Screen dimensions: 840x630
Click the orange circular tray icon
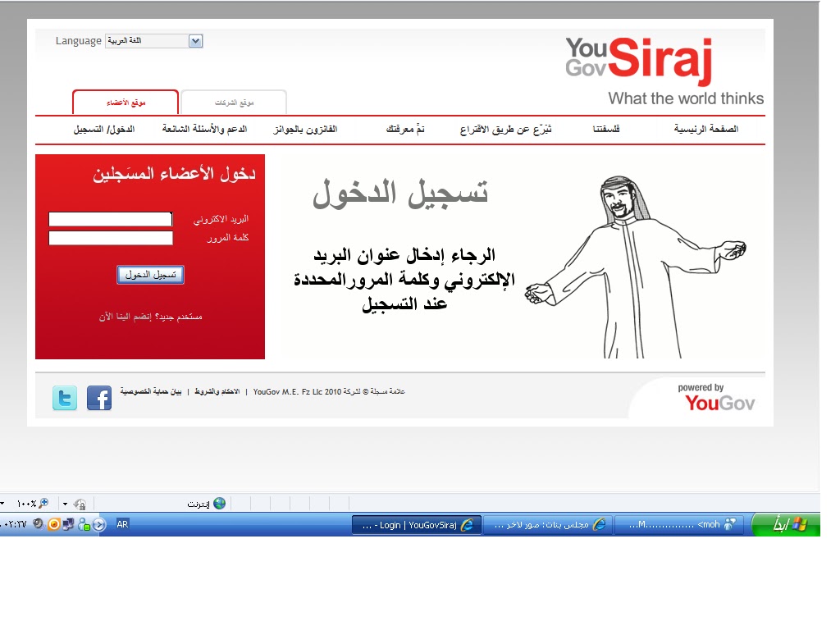[x=53, y=524]
